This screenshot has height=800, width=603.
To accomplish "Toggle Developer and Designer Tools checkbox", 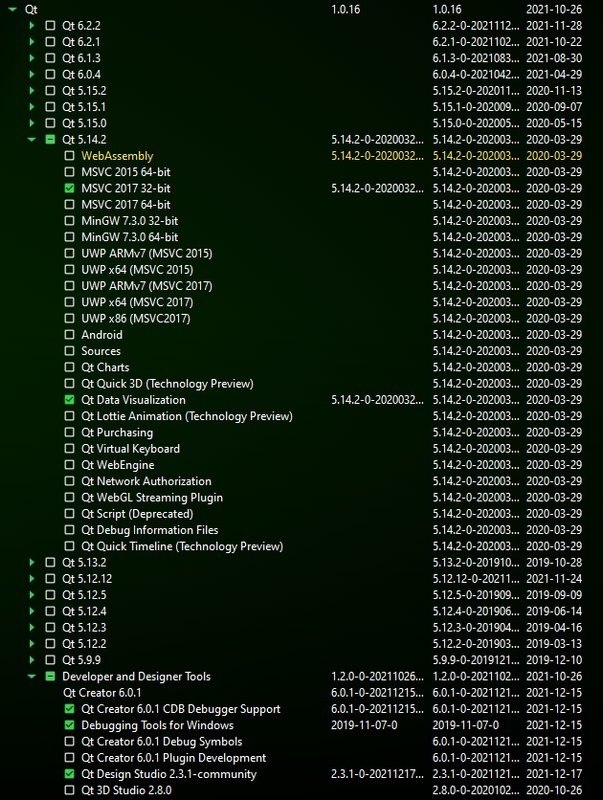I will tap(50, 676).
